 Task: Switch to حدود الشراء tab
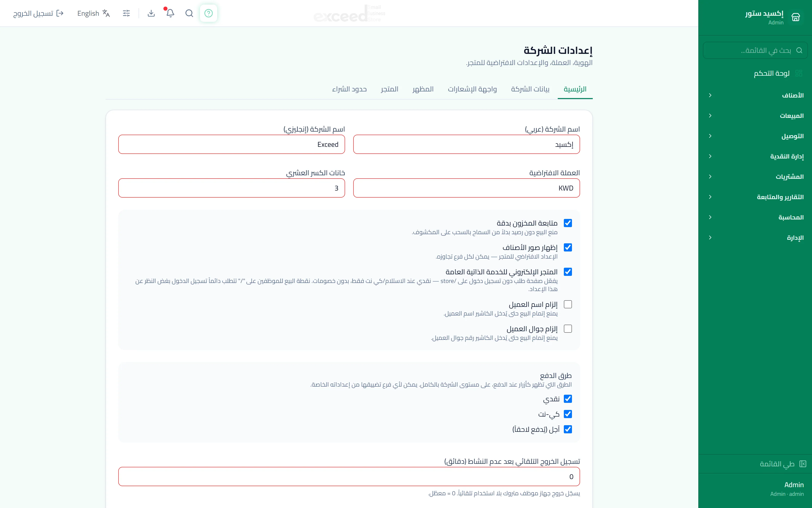tap(349, 89)
